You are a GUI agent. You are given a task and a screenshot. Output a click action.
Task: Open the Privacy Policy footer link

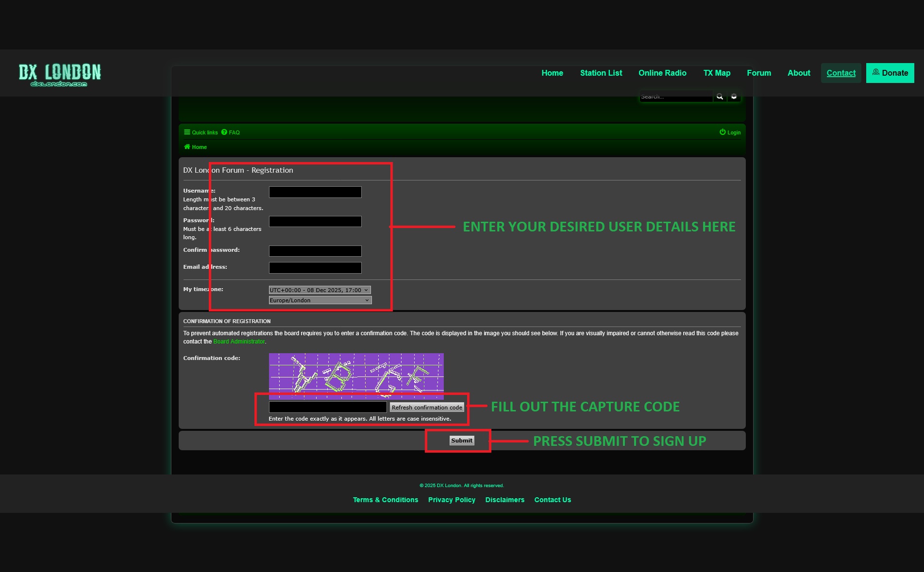[x=452, y=500]
